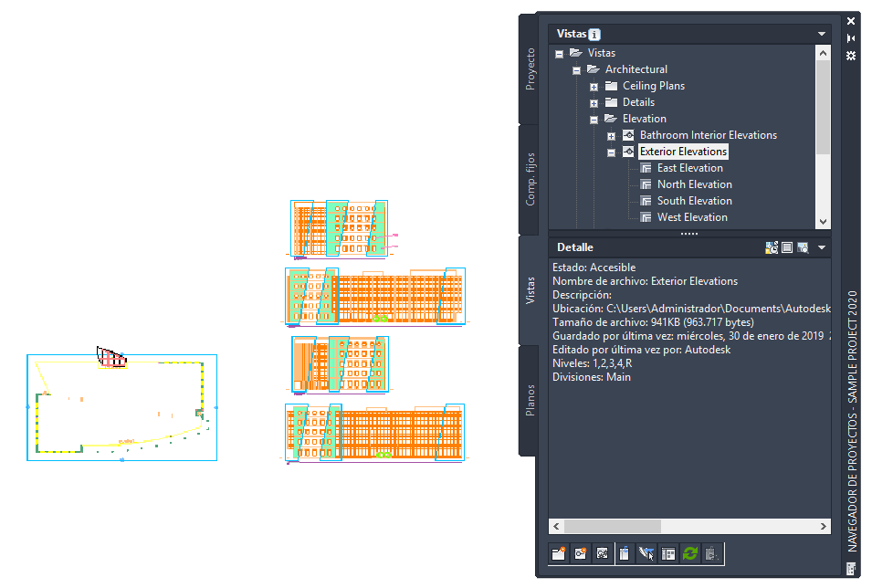Open the Detalle header dropdown arrow
The width and height of the screenshot is (872, 588).
click(x=822, y=247)
